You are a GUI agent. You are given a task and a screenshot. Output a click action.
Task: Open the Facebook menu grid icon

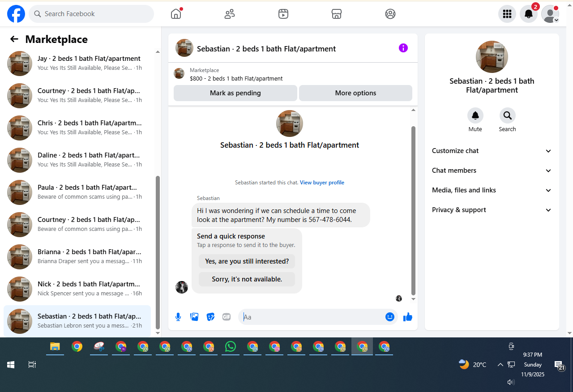click(507, 14)
